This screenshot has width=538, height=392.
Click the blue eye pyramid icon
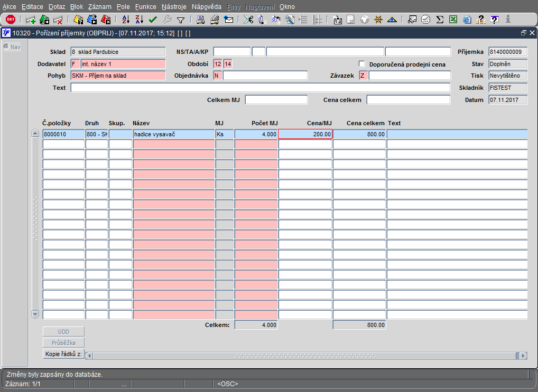point(392,20)
